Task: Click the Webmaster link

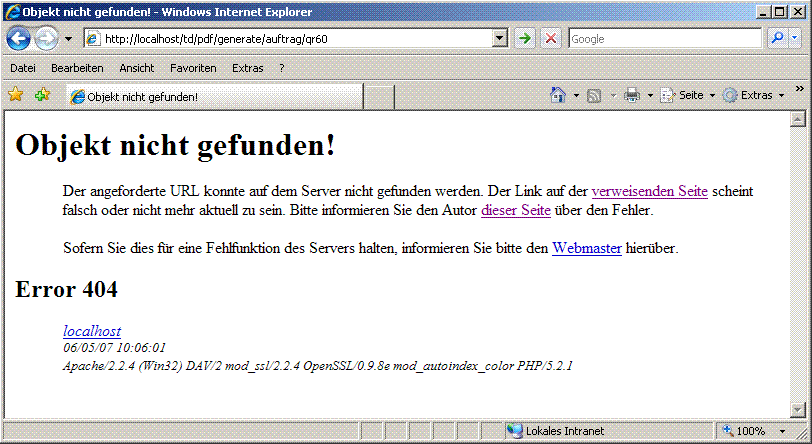Action: coord(587,248)
